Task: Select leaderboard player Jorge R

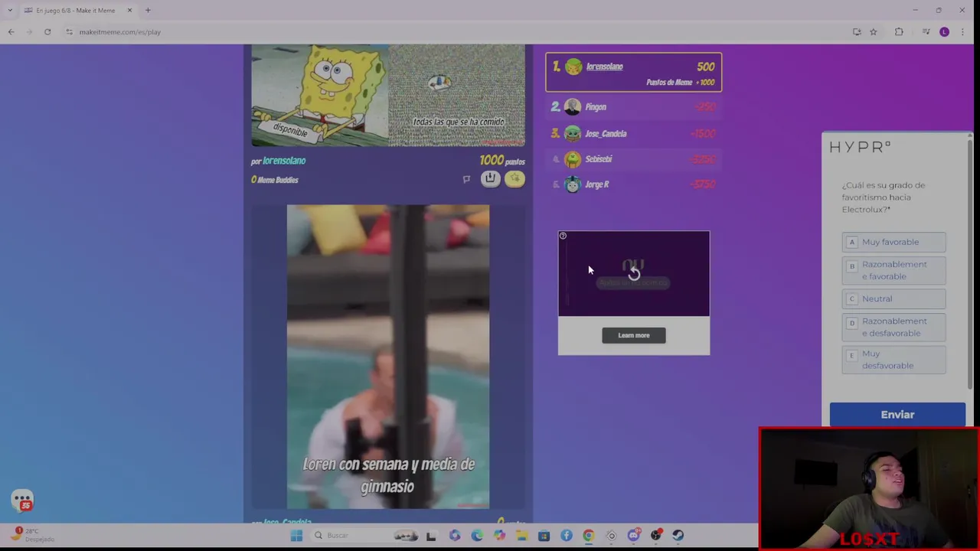Action: [x=633, y=184]
